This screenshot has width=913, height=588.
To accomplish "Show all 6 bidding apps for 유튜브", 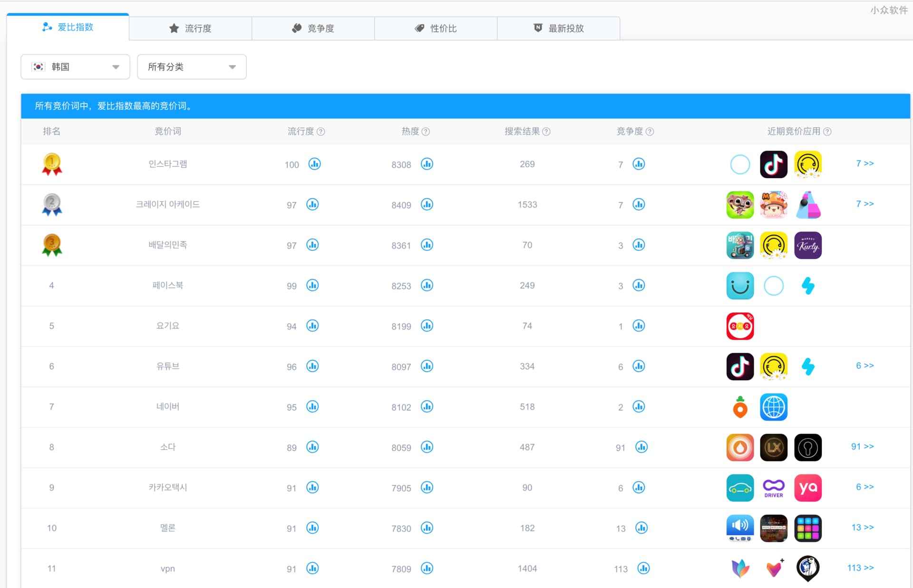I will [865, 366].
